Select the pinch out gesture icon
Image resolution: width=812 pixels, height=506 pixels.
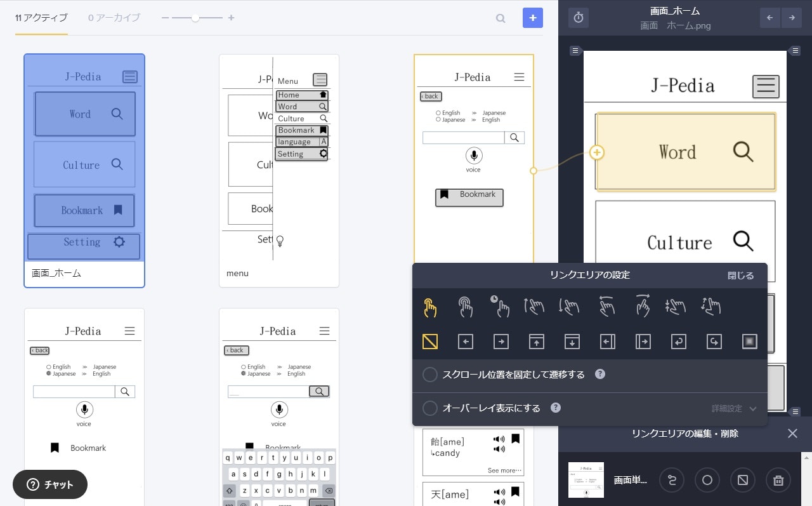click(x=711, y=307)
